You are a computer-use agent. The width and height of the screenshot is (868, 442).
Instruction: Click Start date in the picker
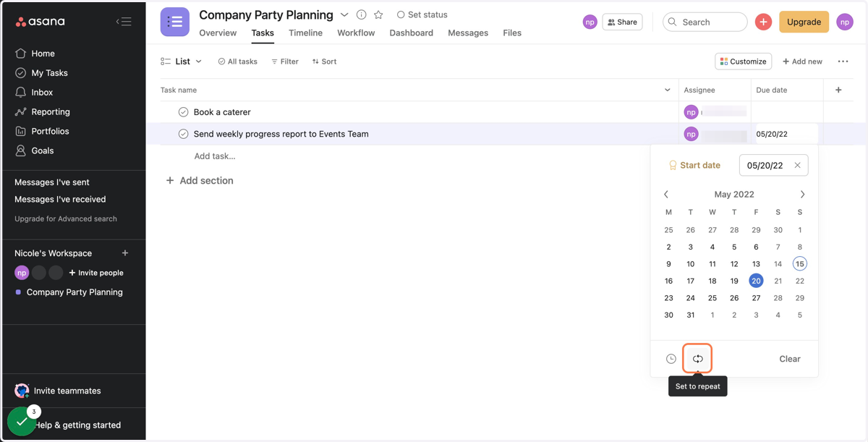(694, 166)
